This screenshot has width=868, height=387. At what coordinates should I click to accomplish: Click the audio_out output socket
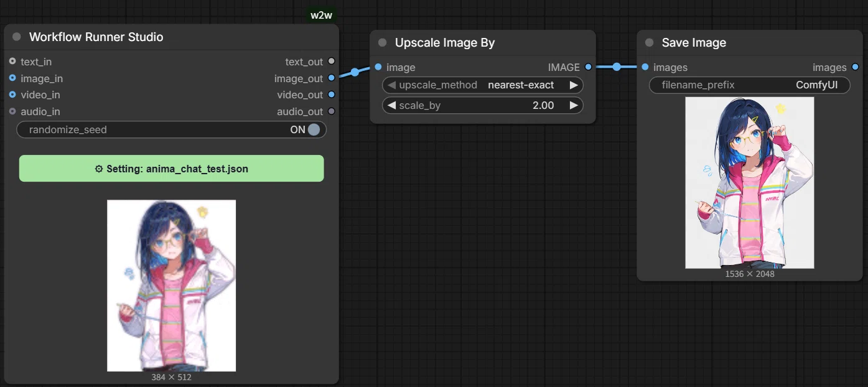331,111
